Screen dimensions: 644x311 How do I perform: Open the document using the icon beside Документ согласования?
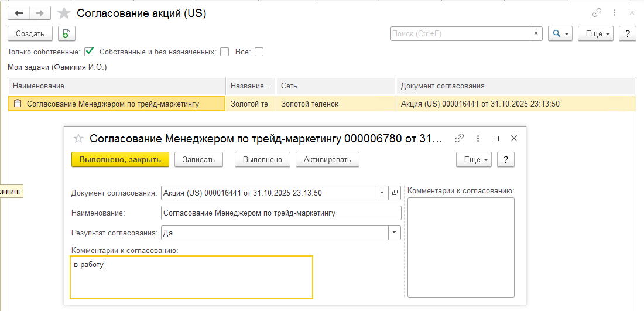pyautogui.click(x=395, y=193)
